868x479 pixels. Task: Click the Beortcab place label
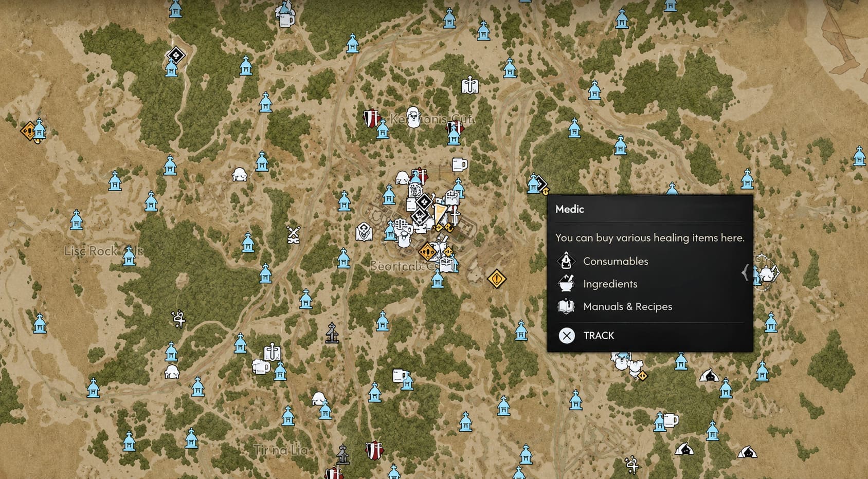point(396,266)
